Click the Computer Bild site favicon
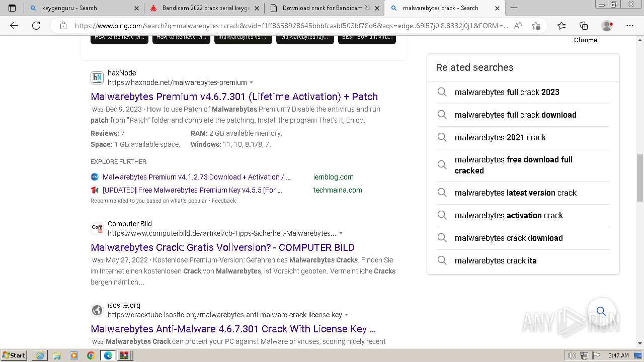Image resolution: width=644 pixels, height=362 pixels. click(97, 229)
